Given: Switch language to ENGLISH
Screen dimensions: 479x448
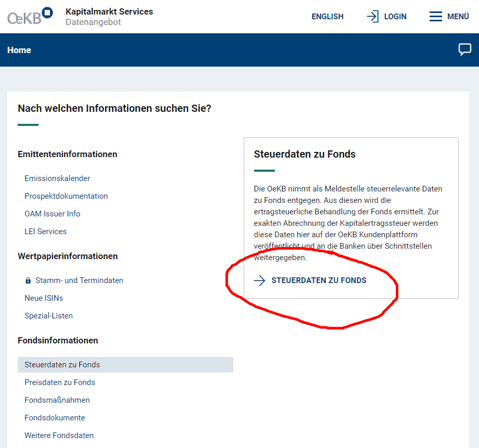Looking at the screenshot, I should click(x=327, y=17).
